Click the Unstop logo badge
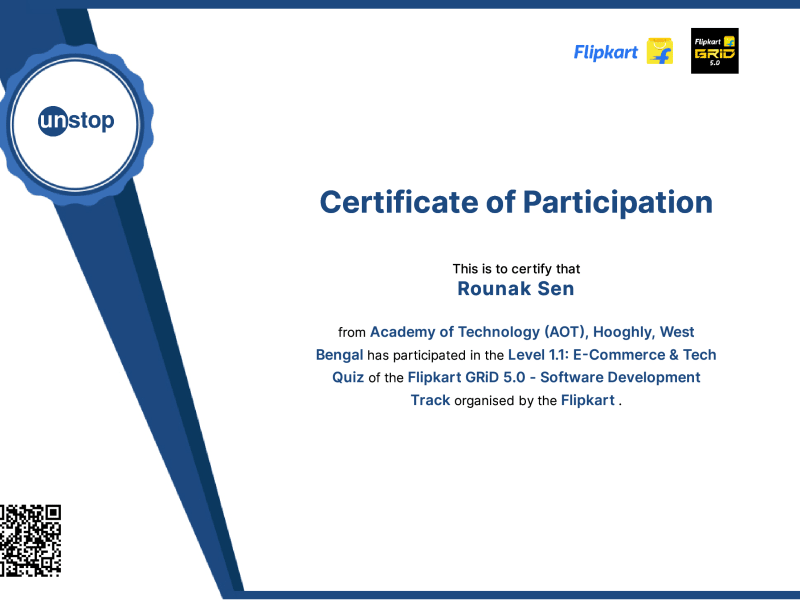Viewport: 800px width, 600px height. point(76,124)
